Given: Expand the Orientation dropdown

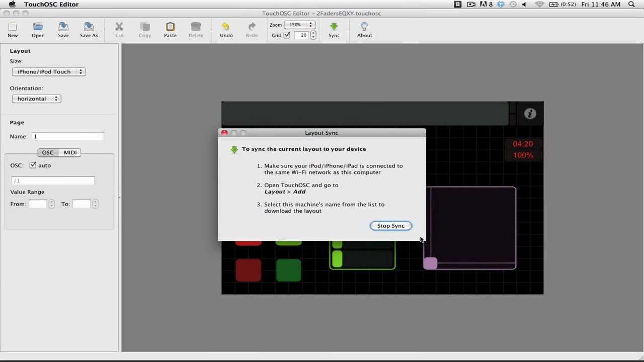Looking at the screenshot, I should click(x=36, y=99).
